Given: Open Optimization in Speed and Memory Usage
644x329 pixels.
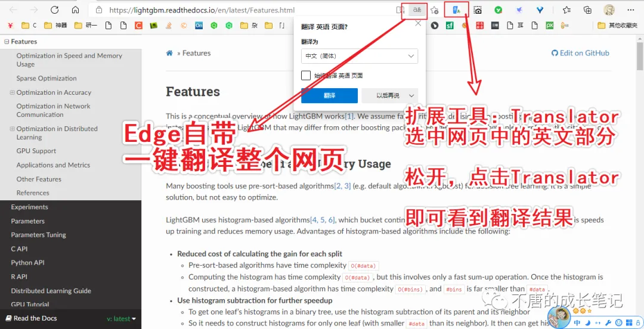Looking at the screenshot, I should 69,60.
